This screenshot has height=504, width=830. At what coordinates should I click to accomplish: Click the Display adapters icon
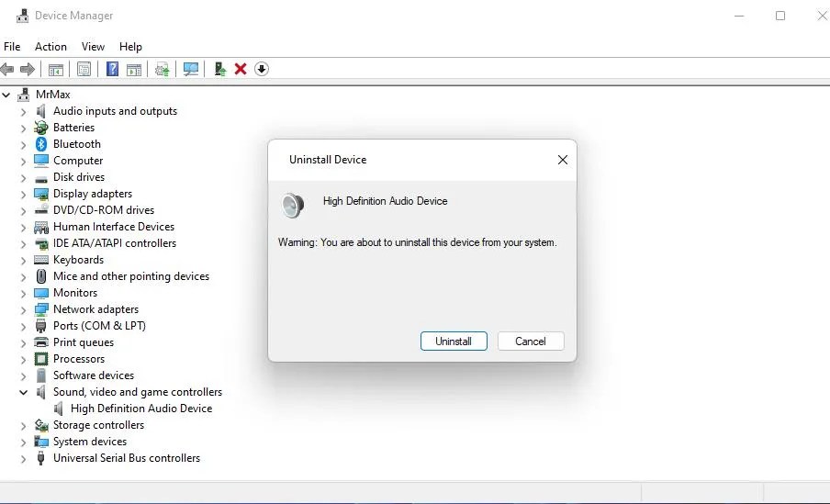point(40,194)
